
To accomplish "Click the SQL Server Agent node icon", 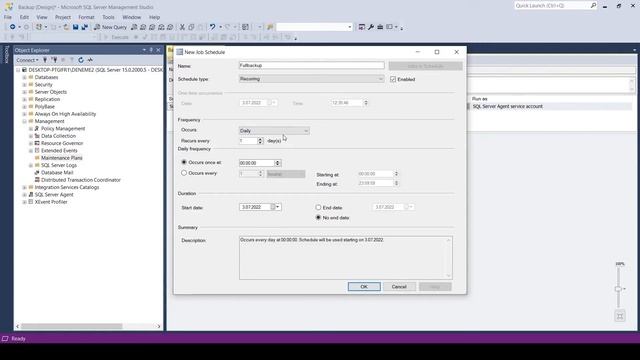I will 31,195.
